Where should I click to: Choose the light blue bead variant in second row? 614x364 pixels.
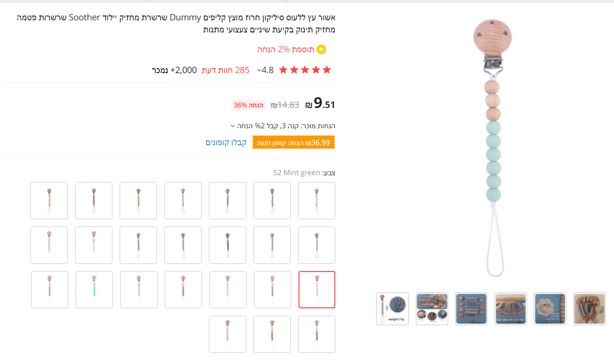pos(49,245)
